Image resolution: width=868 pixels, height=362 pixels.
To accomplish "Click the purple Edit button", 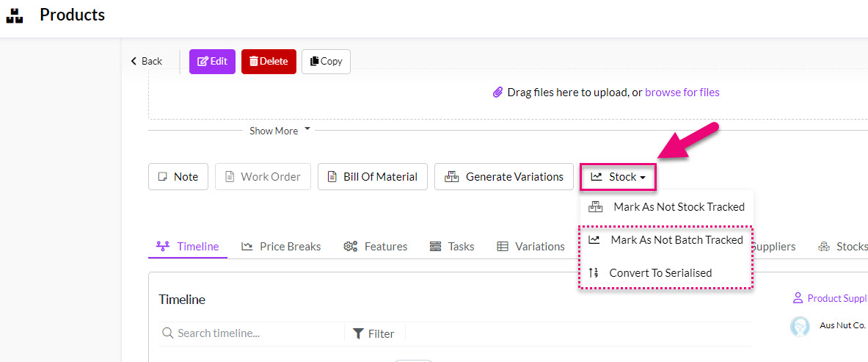I will (x=213, y=62).
